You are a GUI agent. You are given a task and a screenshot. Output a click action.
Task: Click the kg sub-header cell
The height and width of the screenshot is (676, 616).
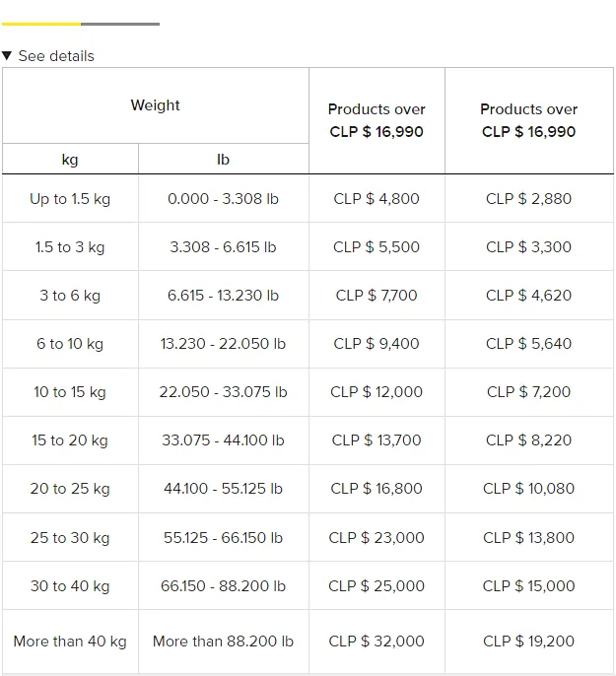pyautogui.click(x=70, y=159)
